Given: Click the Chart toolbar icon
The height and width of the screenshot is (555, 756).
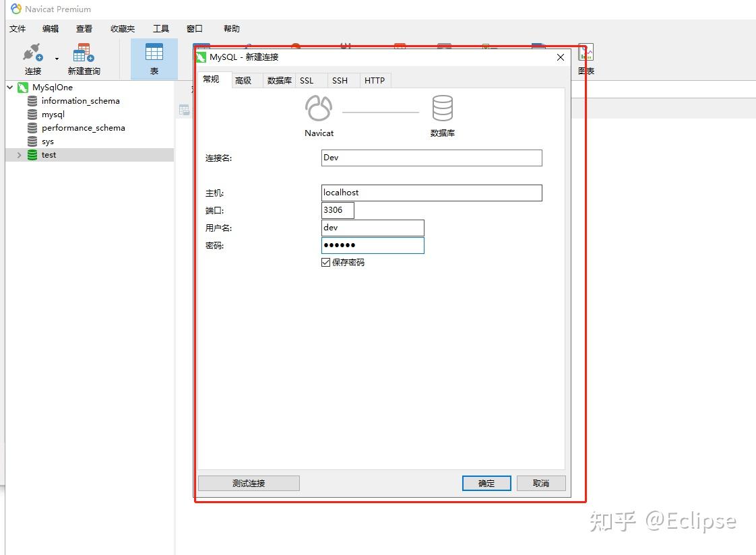Looking at the screenshot, I should (x=586, y=52).
